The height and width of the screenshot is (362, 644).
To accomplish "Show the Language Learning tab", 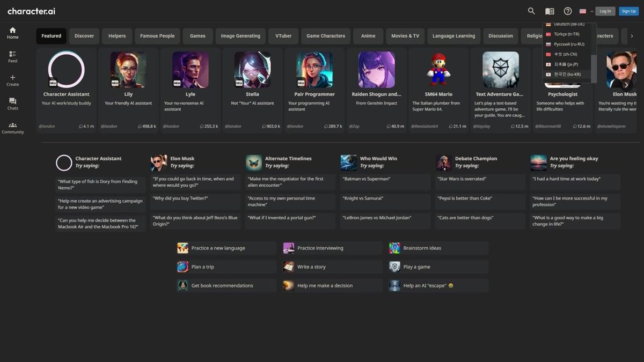I will 453,36.
